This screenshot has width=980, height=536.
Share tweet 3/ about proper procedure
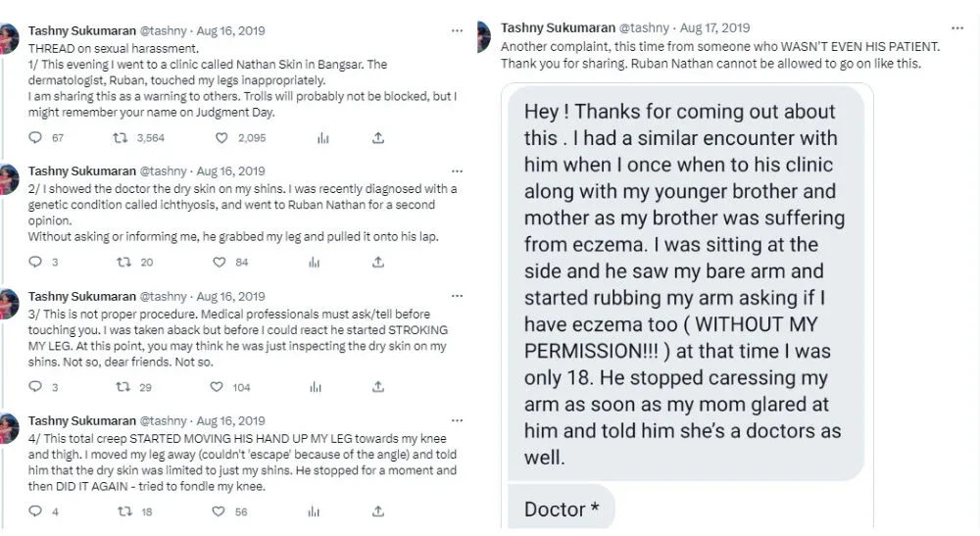coord(378,387)
